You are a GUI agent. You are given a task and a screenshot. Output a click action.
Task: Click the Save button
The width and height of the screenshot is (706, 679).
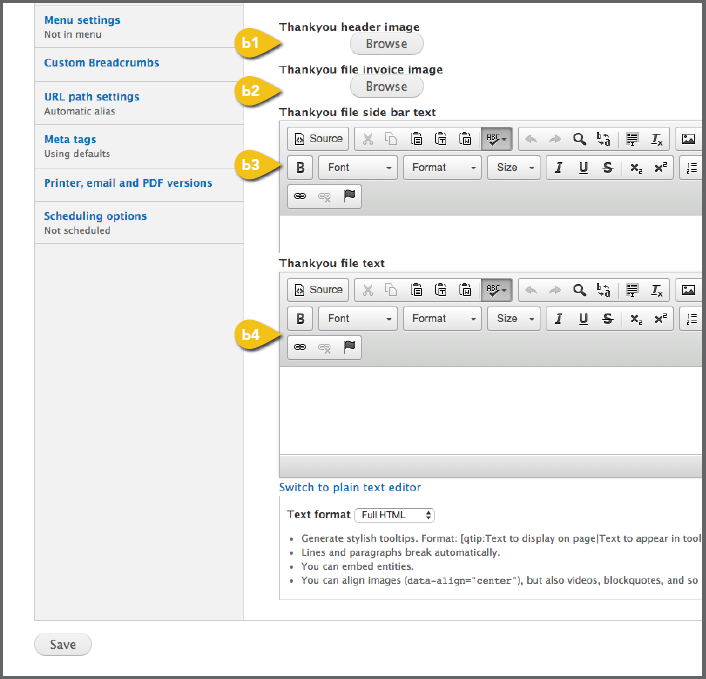[x=63, y=645]
